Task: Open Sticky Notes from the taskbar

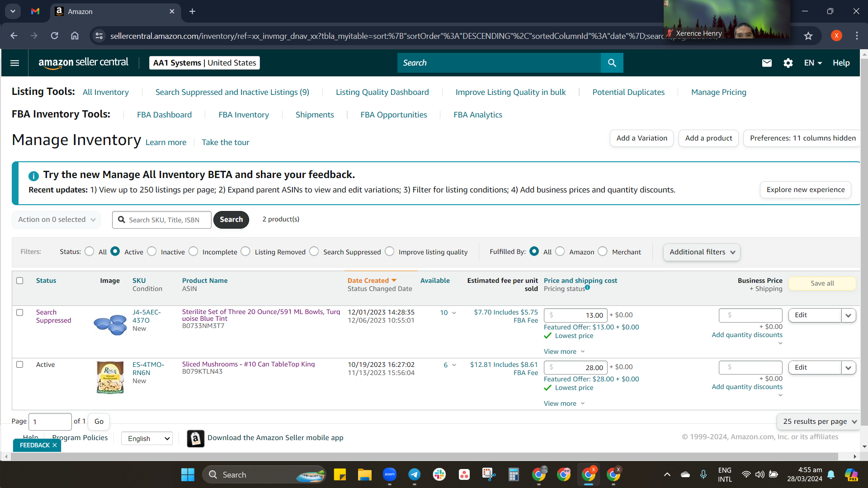Action: click(x=340, y=474)
